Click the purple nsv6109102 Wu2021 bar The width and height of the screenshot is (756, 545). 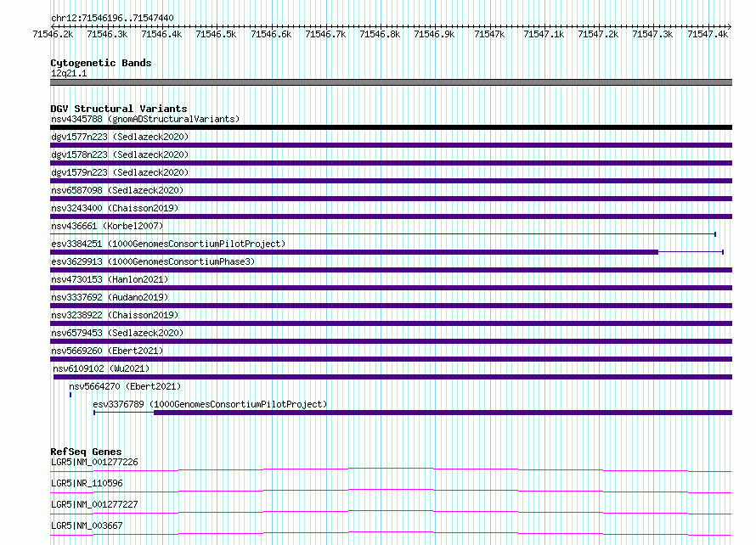(393, 377)
